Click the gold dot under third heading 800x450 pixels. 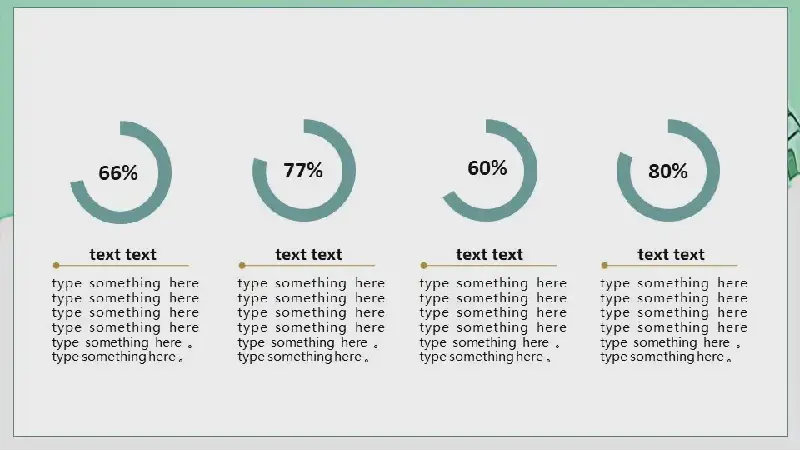pyautogui.click(x=423, y=265)
